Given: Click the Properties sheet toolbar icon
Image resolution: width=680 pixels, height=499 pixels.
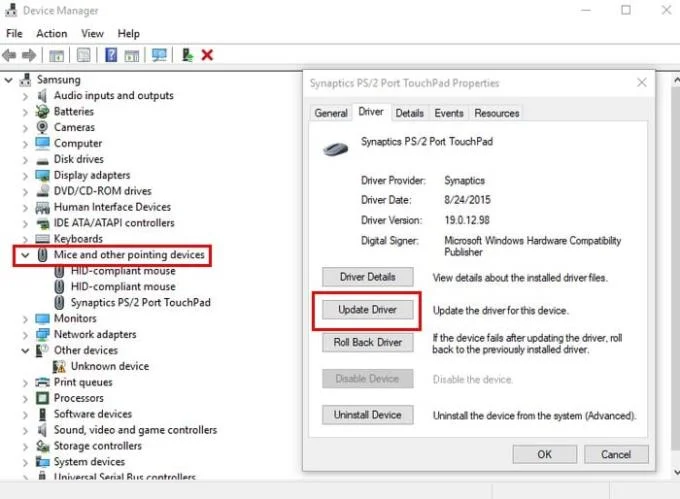Looking at the screenshot, I should click(x=83, y=55).
